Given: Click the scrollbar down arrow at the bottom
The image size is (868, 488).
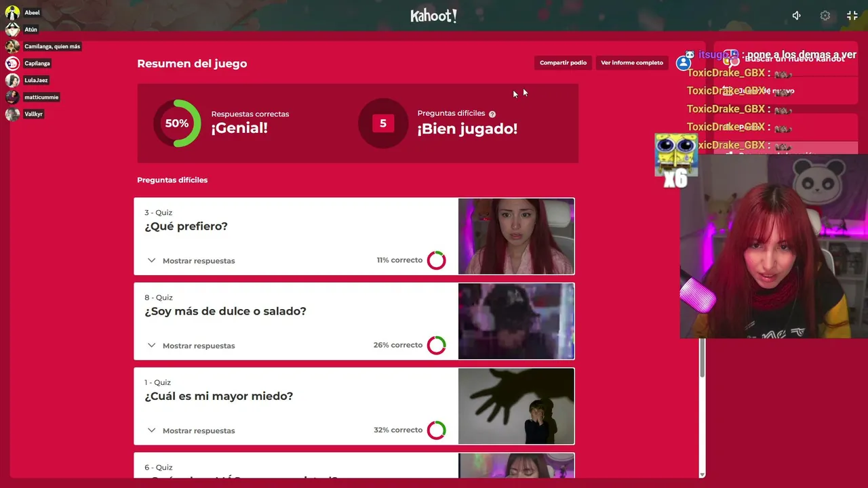Looking at the screenshot, I should tap(703, 474).
